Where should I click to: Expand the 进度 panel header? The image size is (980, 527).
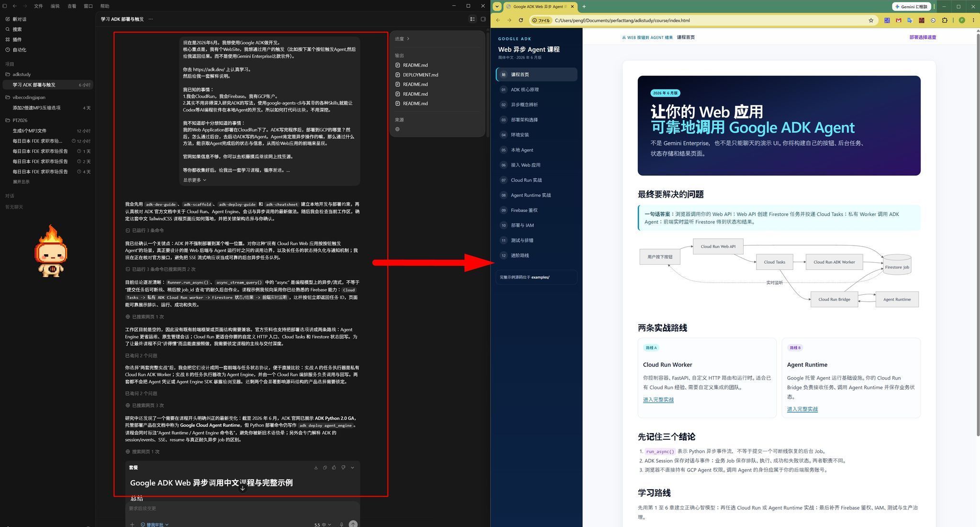402,39
